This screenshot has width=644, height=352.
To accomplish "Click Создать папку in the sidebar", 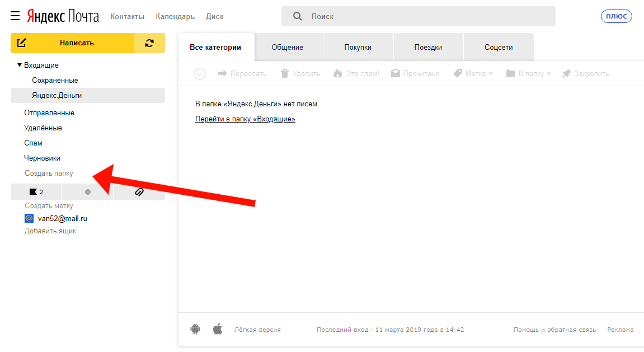I will click(x=49, y=173).
